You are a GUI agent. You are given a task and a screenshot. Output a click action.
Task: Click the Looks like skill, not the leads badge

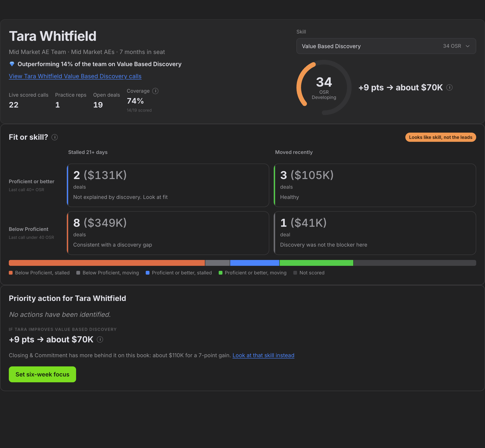[441, 137]
